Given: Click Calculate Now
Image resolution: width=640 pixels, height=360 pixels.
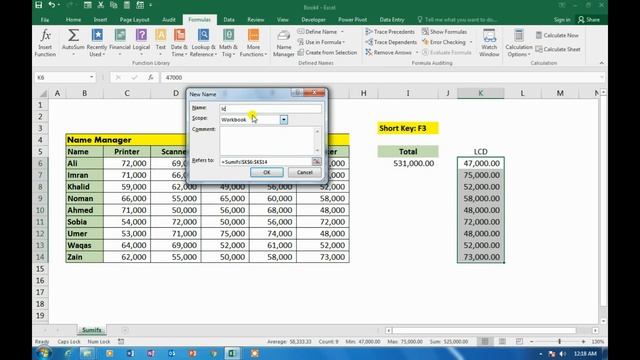Looking at the screenshot, I should click(557, 36).
